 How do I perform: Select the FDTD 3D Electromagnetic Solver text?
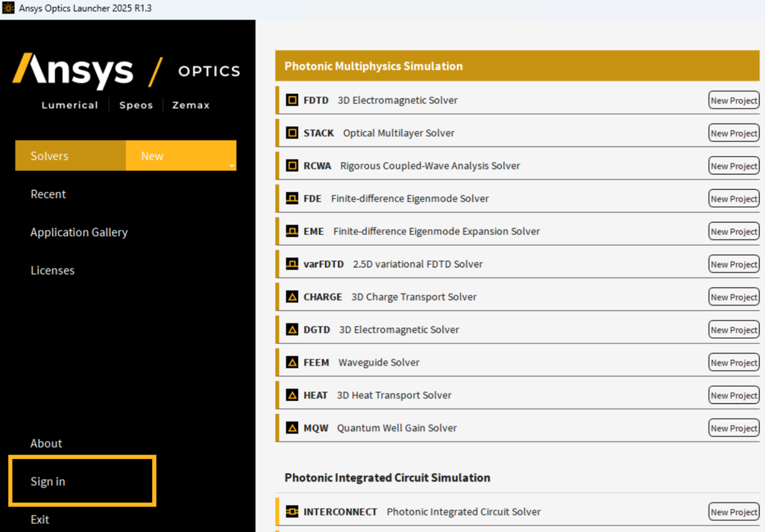pyautogui.click(x=381, y=100)
